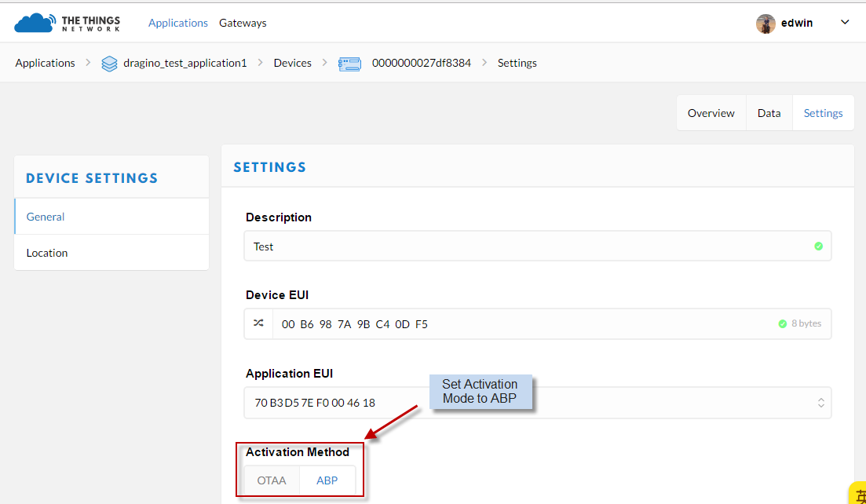Click the Device EUI input field
866x504 pixels.
click(537, 323)
